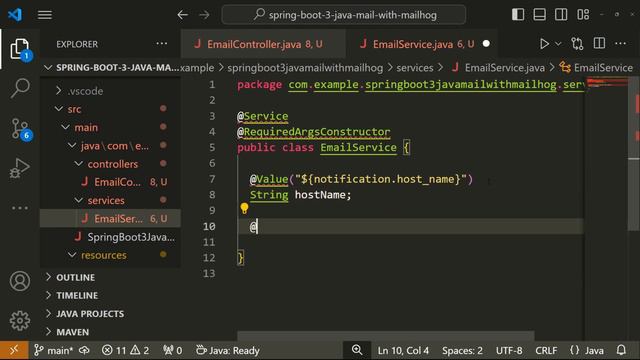Open the remote window indicator
Viewport: 640px width, 360px height.
pyautogui.click(x=14, y=350)
